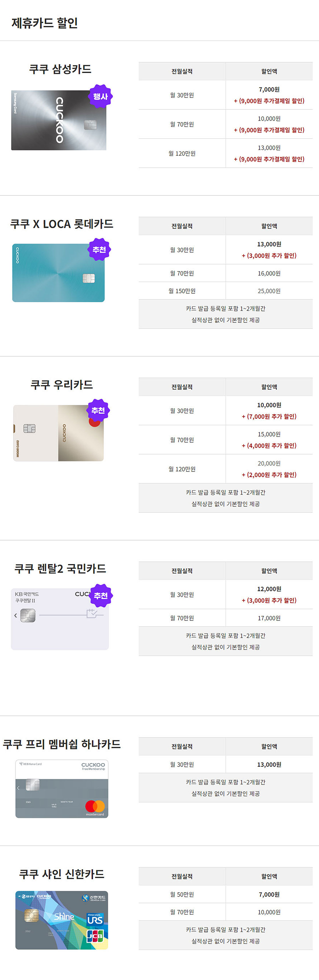Select the 쿠쿠 샤인 신한카드 heading
This screenshot has width=319, height=980.
pyautogui.click(x=62, y=874)
